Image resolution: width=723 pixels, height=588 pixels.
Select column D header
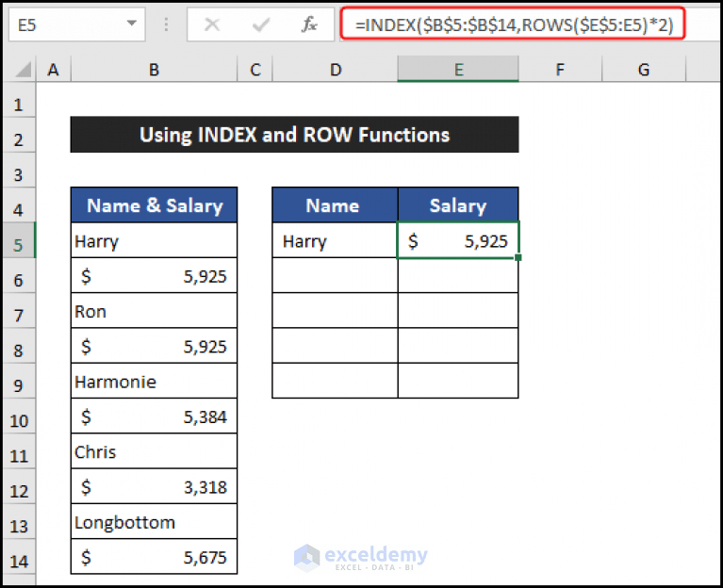[x=336, y=70]
